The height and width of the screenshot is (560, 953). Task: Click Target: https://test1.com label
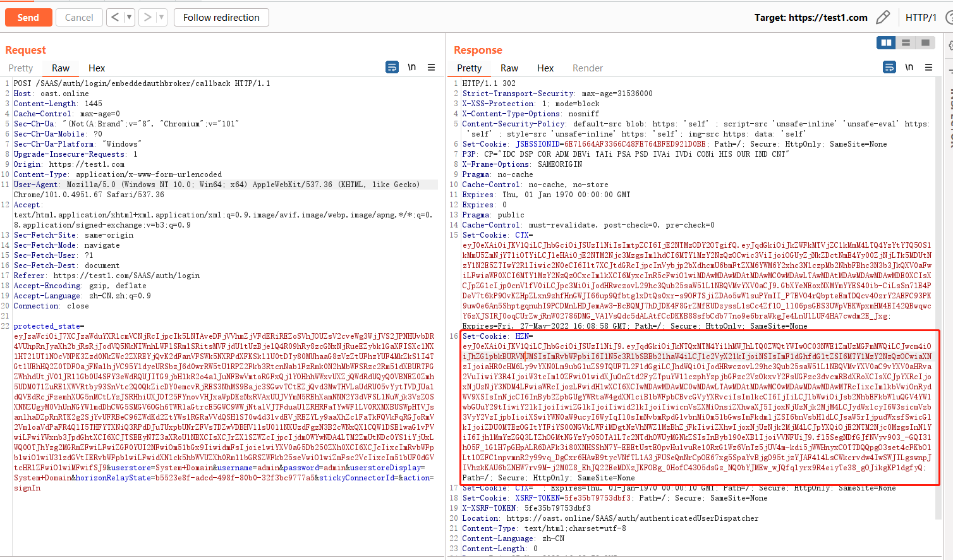pyautogui.click(x=811, y=17)
